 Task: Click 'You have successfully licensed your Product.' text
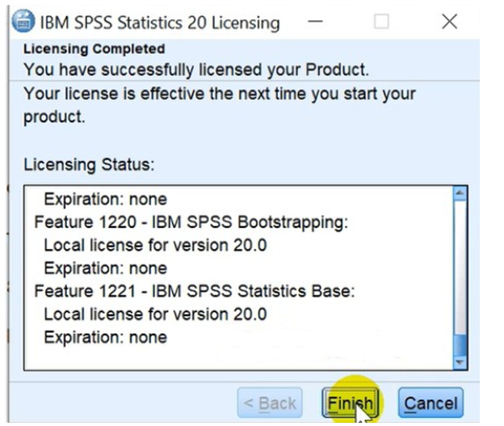pyautogui.click(x=196, y=70)
